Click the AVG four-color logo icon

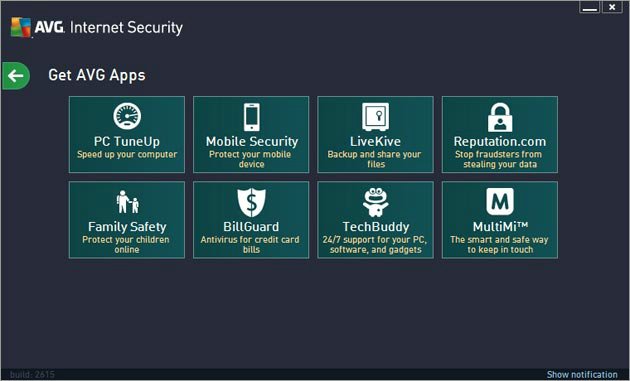point(21,27)
